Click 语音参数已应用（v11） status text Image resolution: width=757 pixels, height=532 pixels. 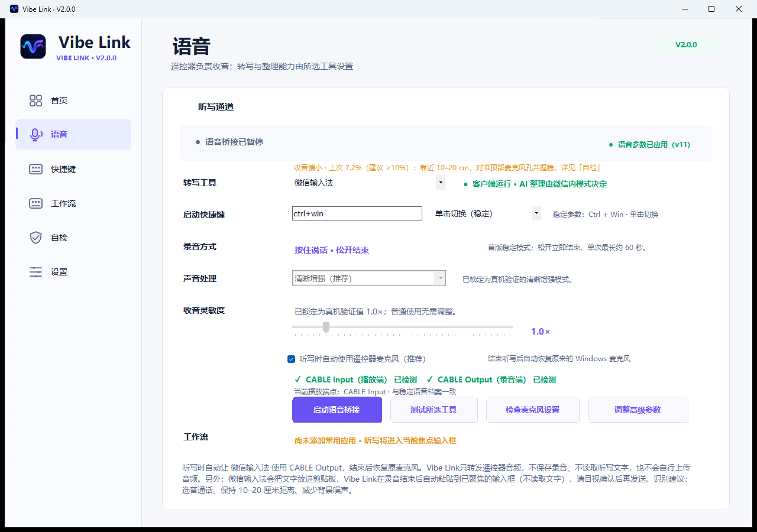tap(654, 145)
